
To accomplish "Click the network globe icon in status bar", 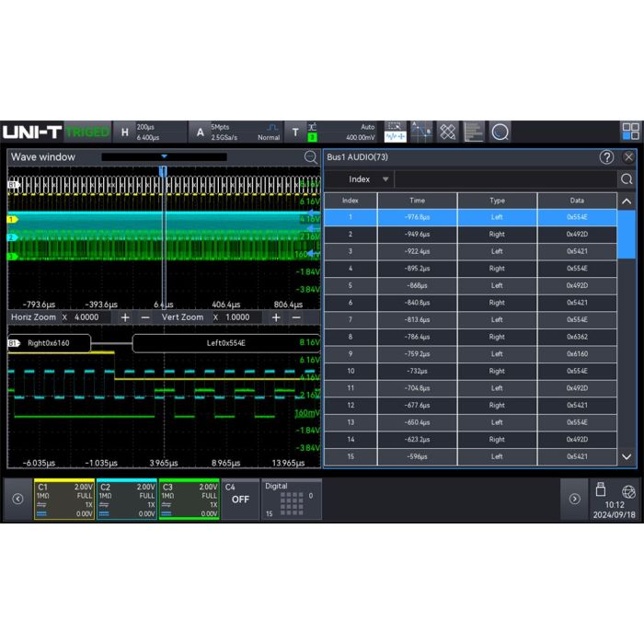I will 628,491.
